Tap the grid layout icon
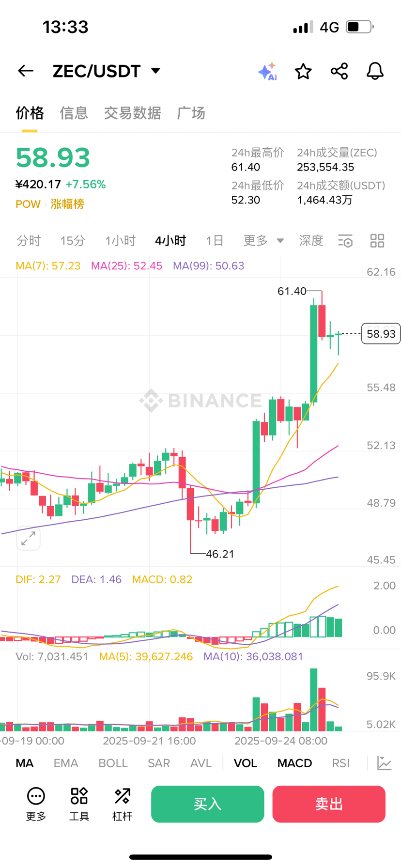The height and width of the screenshot is (868, 401). [x=377, y=241]
